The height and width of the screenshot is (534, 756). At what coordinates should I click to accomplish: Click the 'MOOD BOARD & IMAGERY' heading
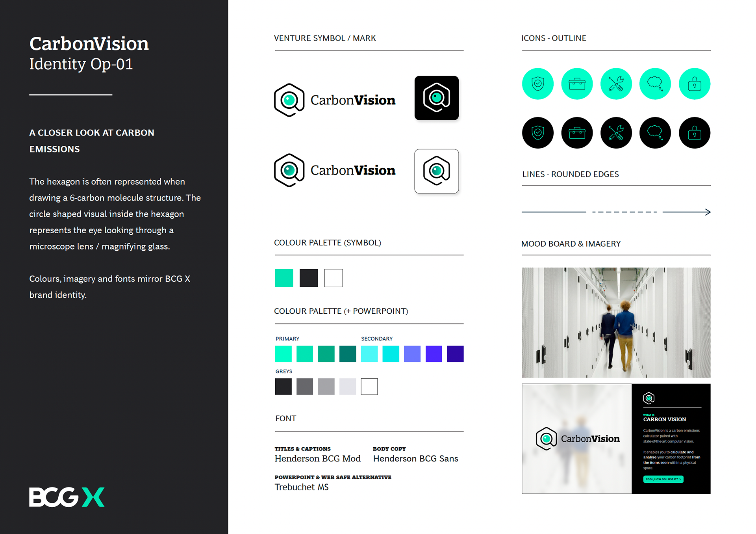(x=571, y=244)
